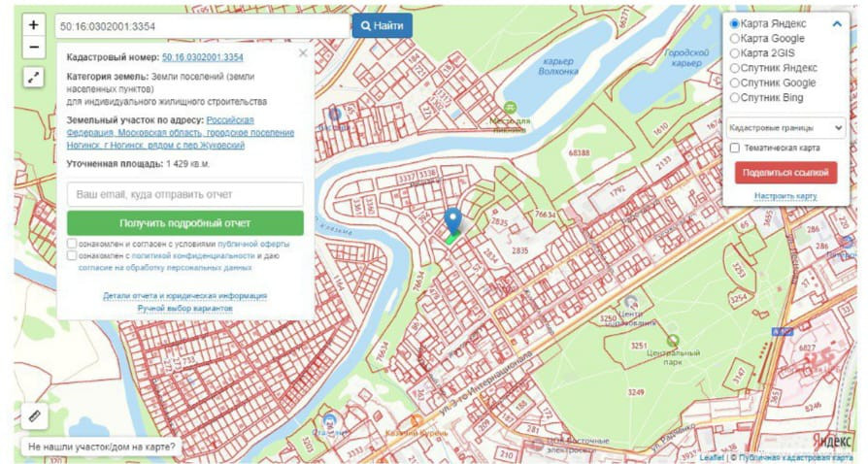Enable Тематическая карта checkbox
Viewport: 868px width, 464px height.
point(735,148)
